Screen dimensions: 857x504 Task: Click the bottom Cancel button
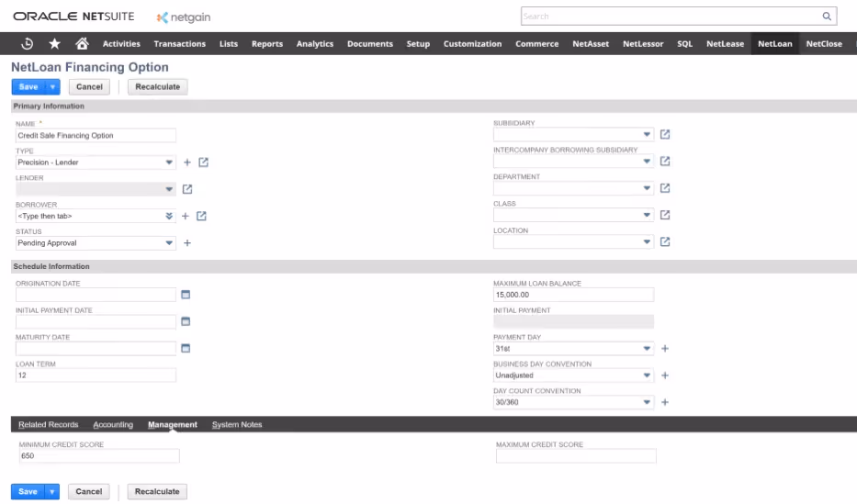click(88, 492)
